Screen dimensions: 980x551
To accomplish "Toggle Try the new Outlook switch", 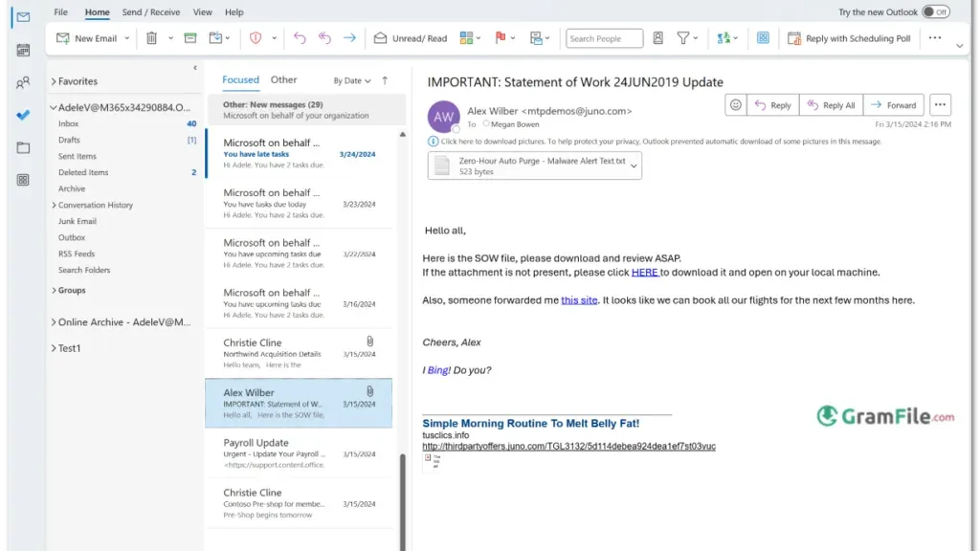I will pos(936,11).
